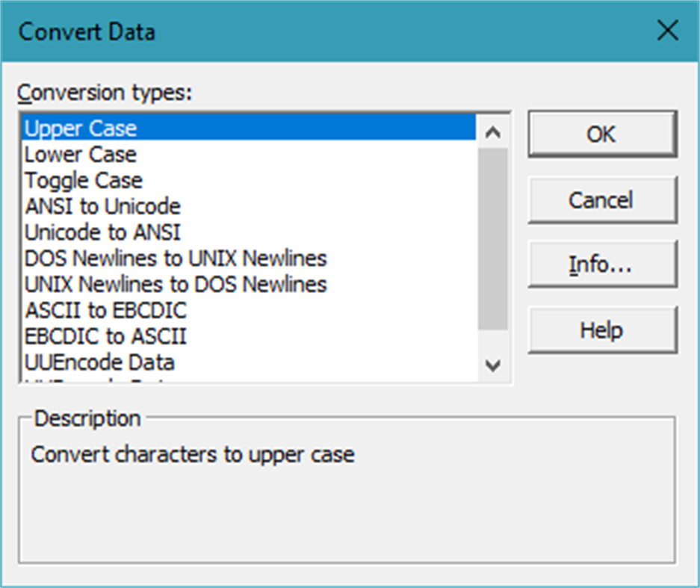Pick ANSI to Unicode conversion
Screen dimensions: 700x588
click(102, 206)
